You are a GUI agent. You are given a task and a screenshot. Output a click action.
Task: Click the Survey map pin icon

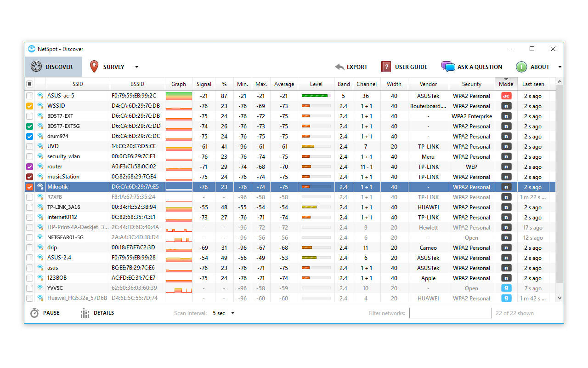coord(94,67)
